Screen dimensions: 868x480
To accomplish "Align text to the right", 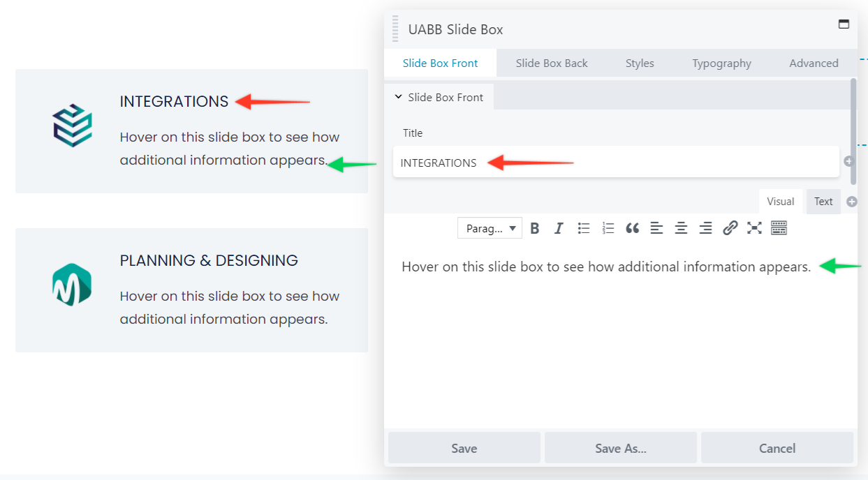I will [705, 228].
